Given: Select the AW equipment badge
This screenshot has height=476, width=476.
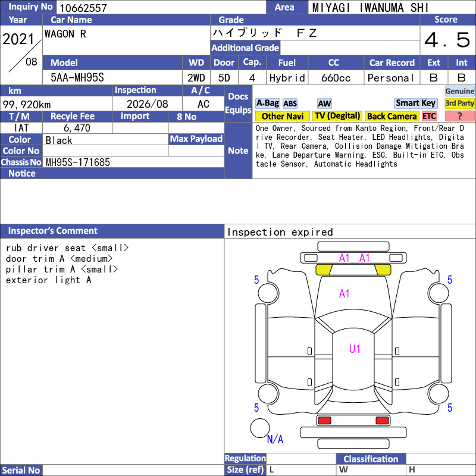Looking at the screenshot, I should pos(324,104).
